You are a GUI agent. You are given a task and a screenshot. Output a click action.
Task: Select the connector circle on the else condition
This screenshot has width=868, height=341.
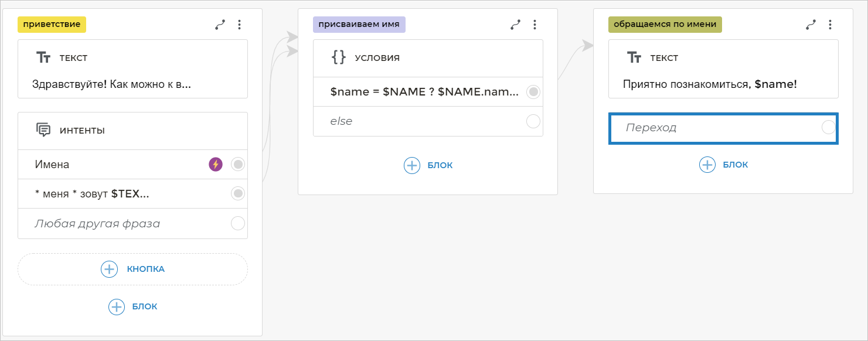pyautogui.click(x=533, y=121)
